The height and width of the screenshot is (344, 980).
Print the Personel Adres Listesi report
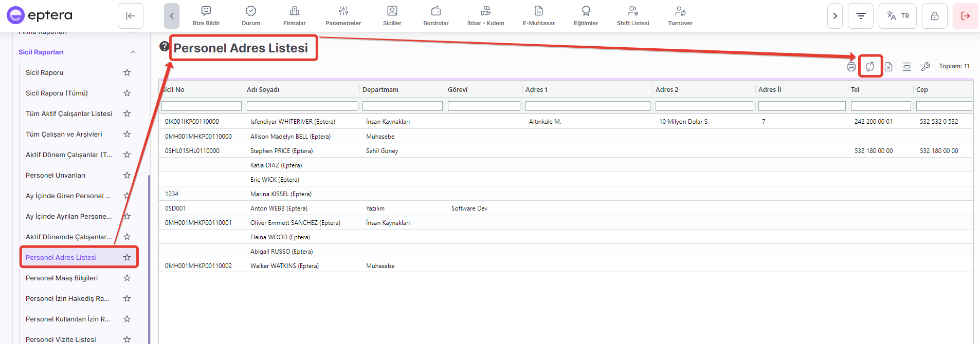click(x=851, y=67)
